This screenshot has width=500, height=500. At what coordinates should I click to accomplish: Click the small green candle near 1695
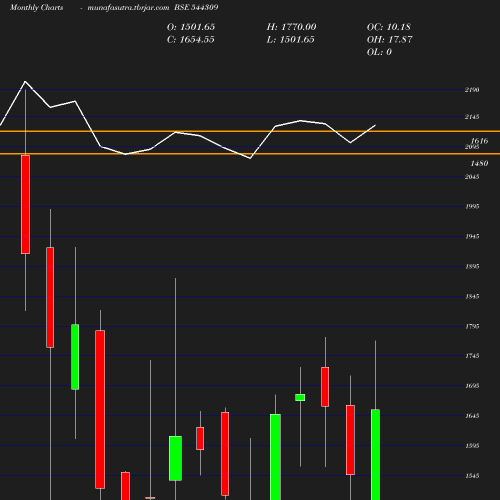pyautogui.click(x=300, y=397)
